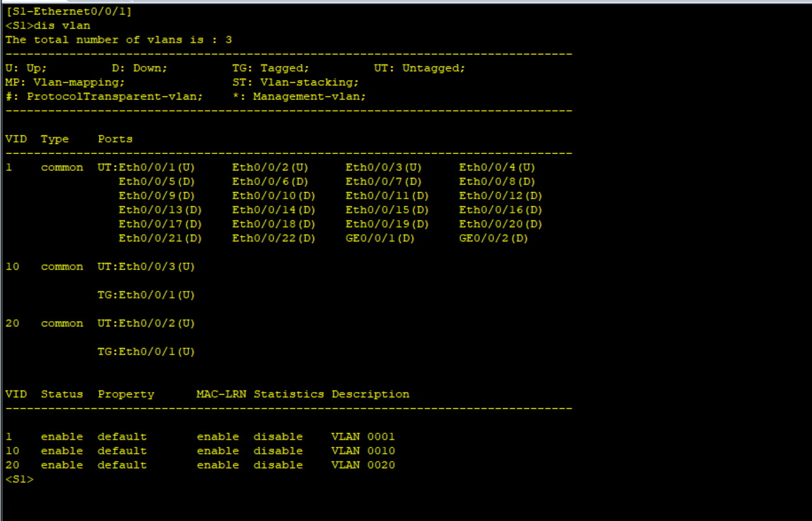Click the VLAN 0020 description text
The height and width of the screenshot is (521, 812).
[x=363, y=464]
